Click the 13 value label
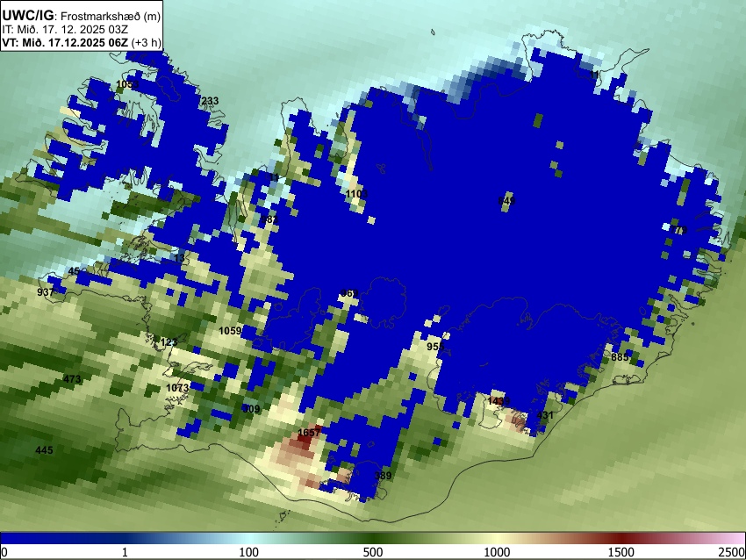Screen dimensions: 746x560 coord(179,258)
